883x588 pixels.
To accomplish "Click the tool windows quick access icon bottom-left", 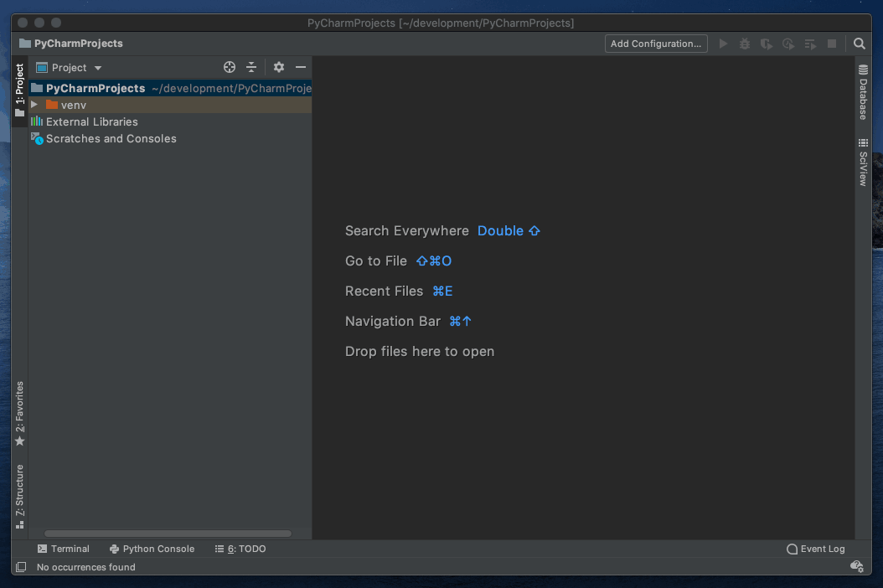I will (21, 566).
